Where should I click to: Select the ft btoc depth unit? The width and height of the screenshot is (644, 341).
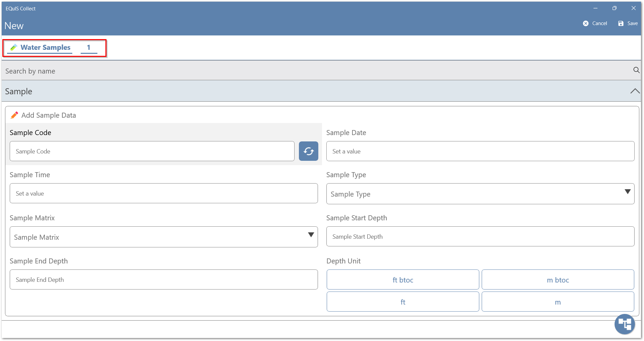coord(403,280)
